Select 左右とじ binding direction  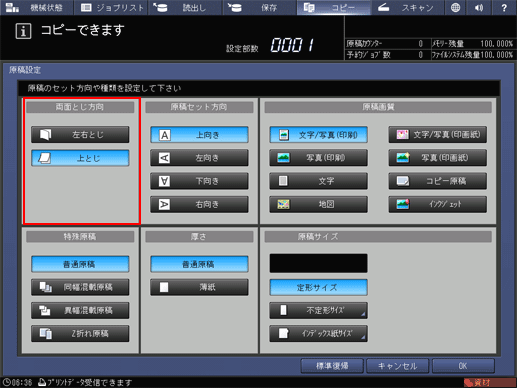coord(80,134)
